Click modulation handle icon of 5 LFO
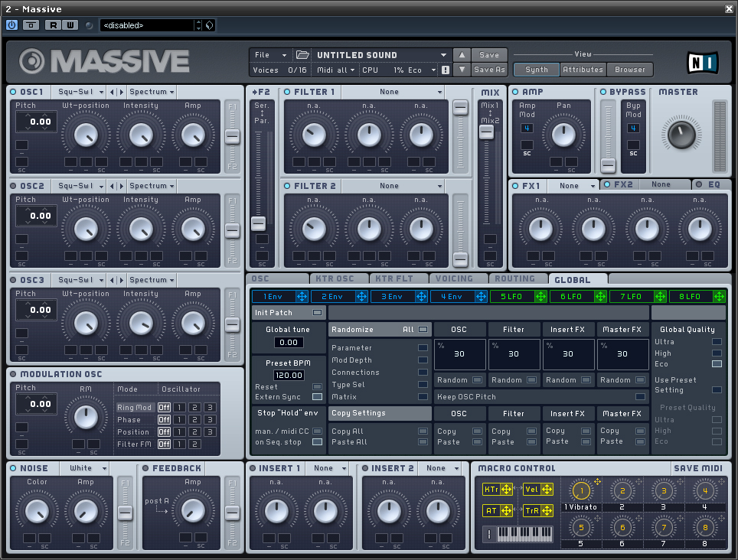Viewport: 738px width, 560px height. (540, 296)
